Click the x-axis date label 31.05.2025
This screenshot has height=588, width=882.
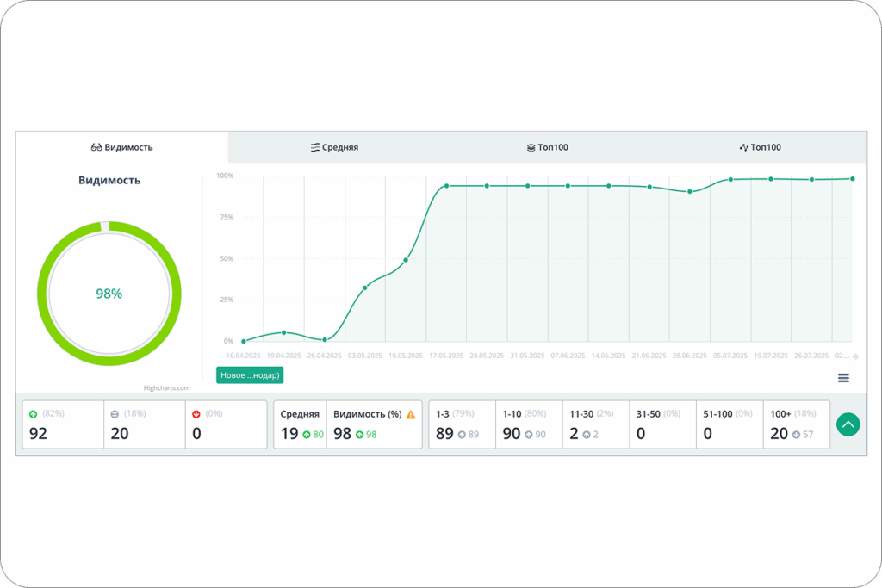527,356
